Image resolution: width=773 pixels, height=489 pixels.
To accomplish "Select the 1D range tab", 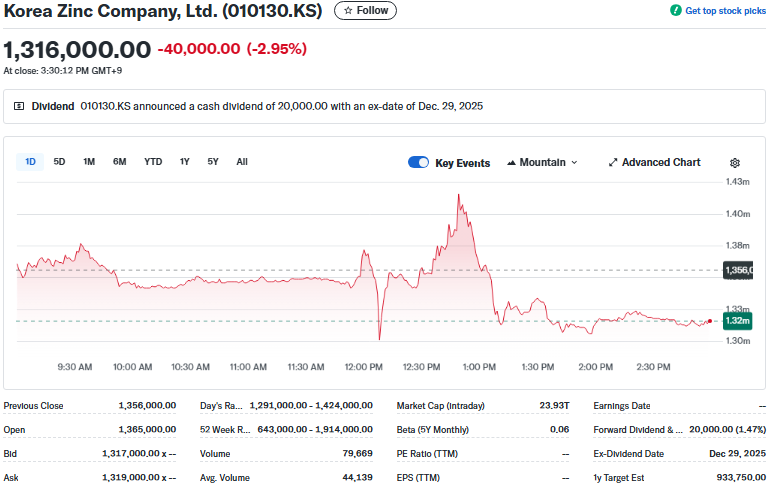I will click(31, 162).
